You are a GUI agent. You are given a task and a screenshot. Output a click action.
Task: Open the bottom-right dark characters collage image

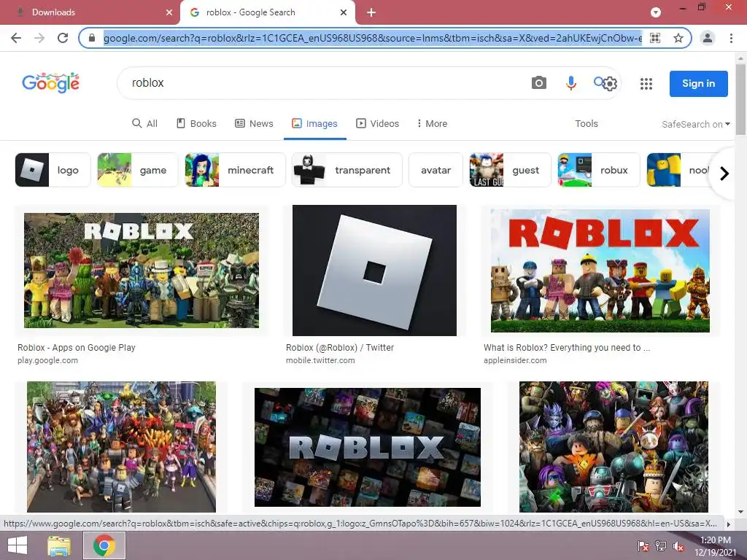(x=614, y=447)
